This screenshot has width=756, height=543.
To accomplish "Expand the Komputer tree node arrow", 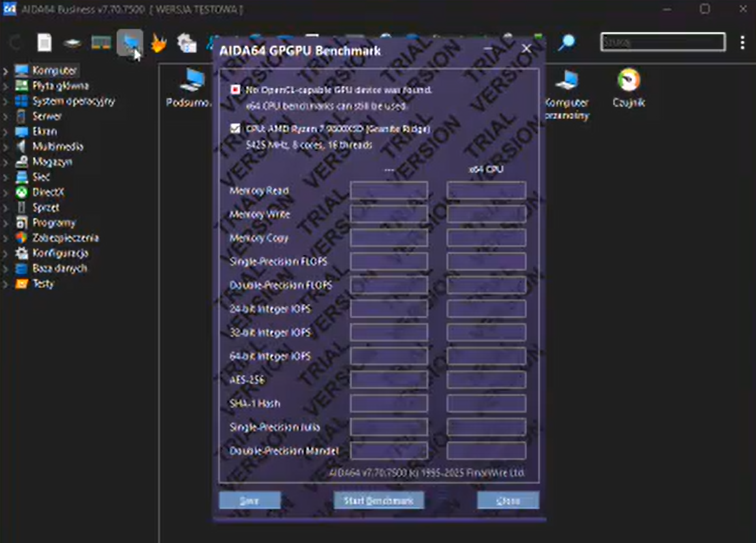I will coord(5,71).
